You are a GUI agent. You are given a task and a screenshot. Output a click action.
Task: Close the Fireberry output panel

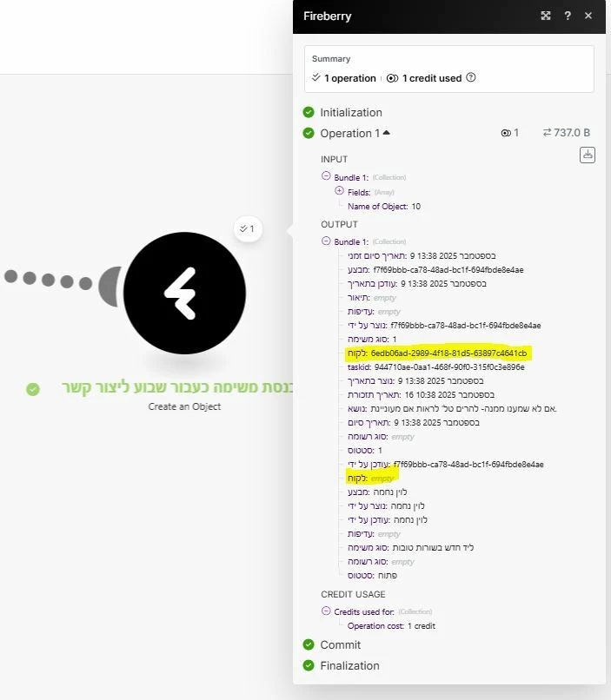588,16
